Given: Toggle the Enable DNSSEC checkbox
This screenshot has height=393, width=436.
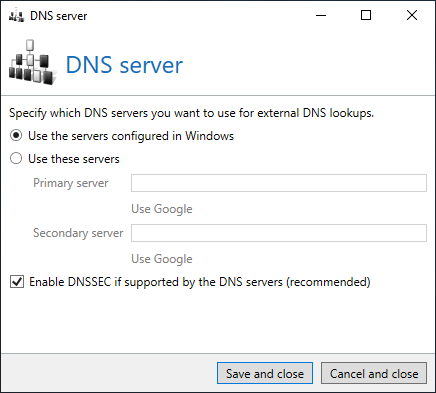Looking at the screenshot, I should pos(17,282).
